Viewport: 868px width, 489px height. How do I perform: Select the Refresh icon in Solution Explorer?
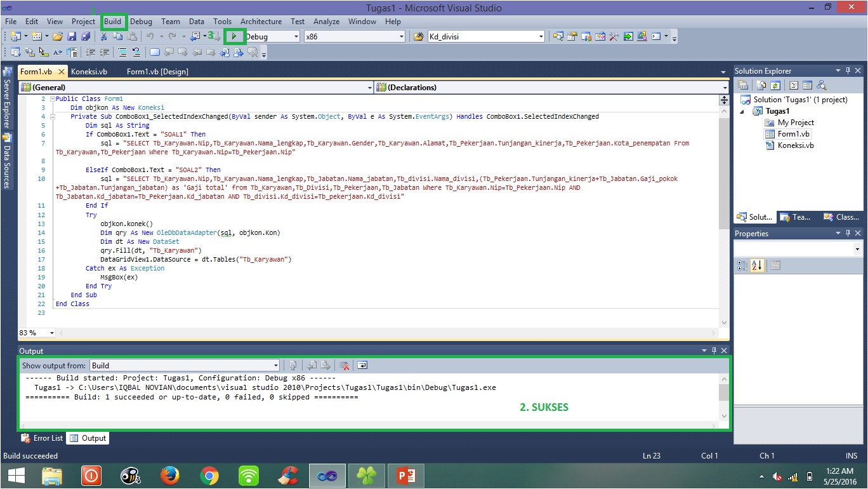pyautogui.click(x=777, y=84)
